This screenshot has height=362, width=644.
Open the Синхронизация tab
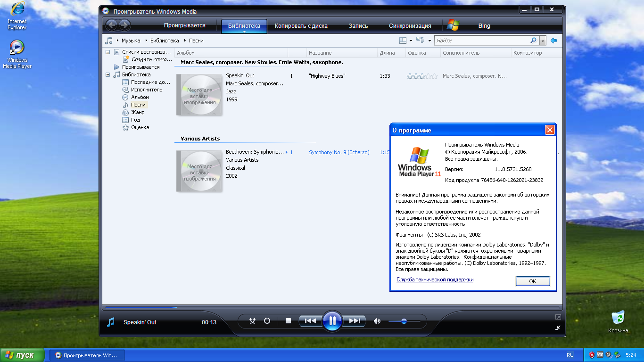(x=410, y=26)
